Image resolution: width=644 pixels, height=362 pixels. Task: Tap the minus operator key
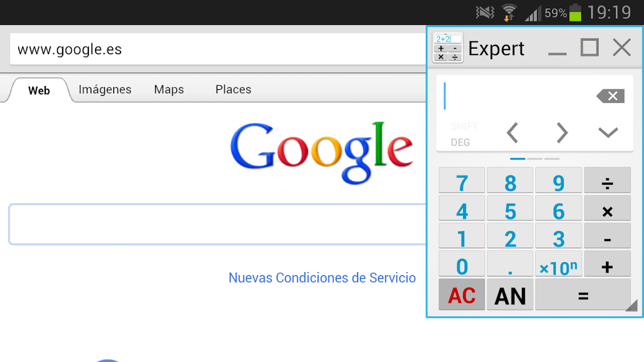coord(607,236)
